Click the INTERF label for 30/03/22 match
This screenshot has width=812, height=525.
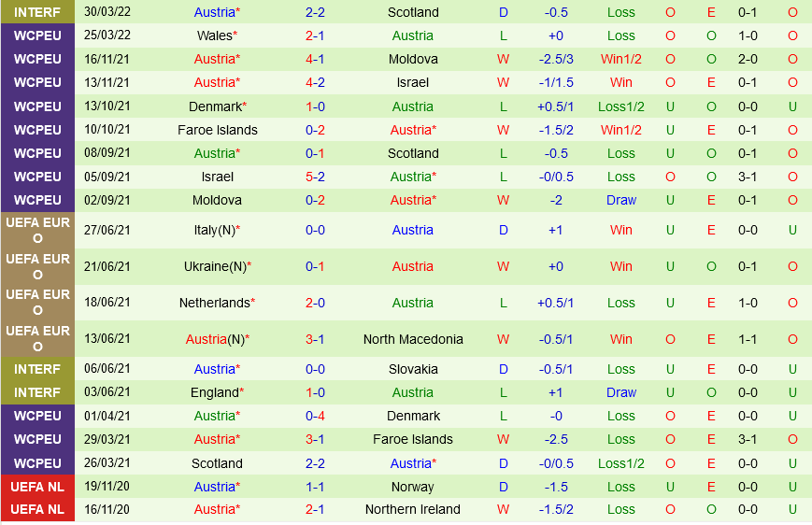coord(37,12)
